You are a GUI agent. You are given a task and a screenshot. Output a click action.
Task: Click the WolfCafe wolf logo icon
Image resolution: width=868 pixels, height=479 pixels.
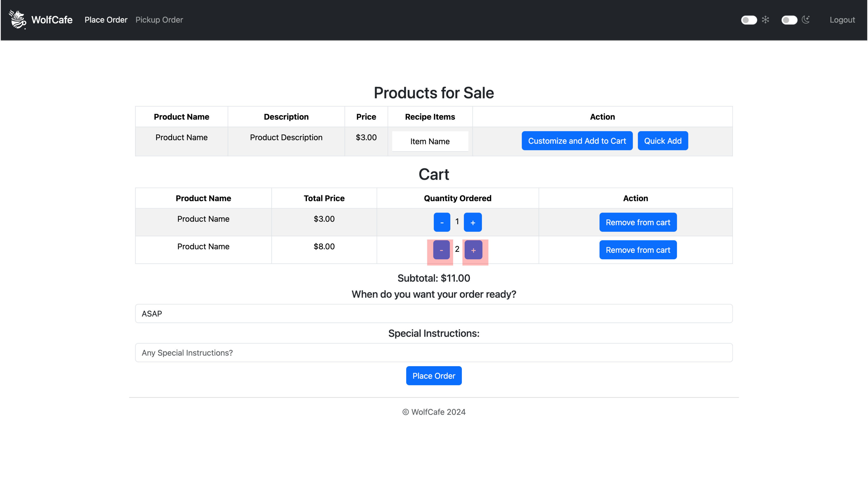[x=17, y=20]
